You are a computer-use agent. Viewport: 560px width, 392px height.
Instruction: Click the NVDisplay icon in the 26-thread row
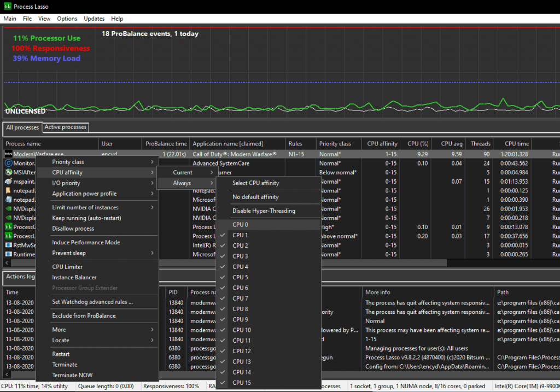tap(9, 209)
